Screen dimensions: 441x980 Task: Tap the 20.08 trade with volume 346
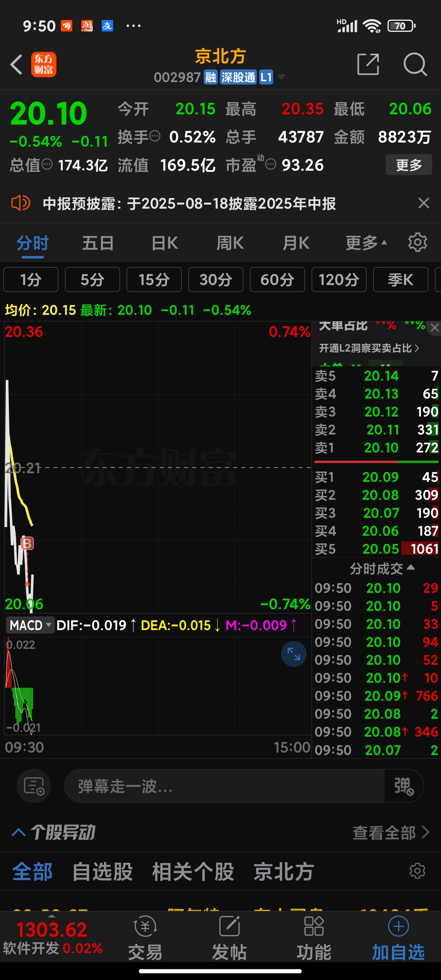coord(376,732)
